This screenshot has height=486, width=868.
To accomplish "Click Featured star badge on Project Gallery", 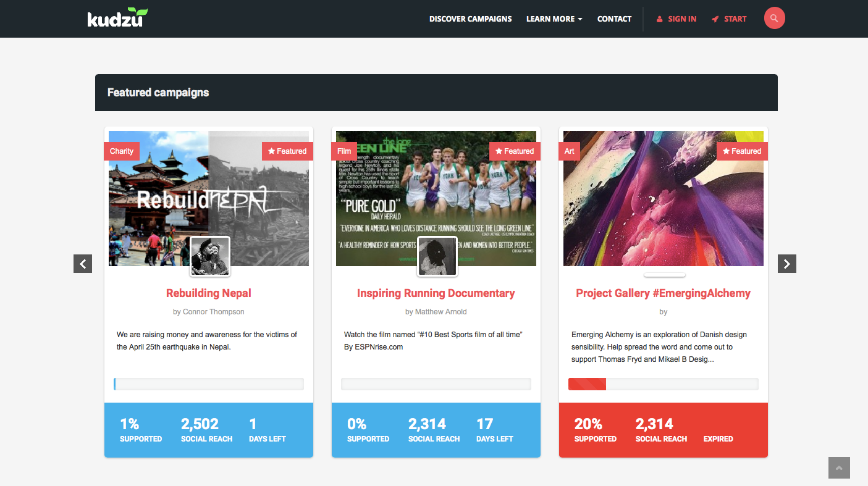I will click(742, 151).
